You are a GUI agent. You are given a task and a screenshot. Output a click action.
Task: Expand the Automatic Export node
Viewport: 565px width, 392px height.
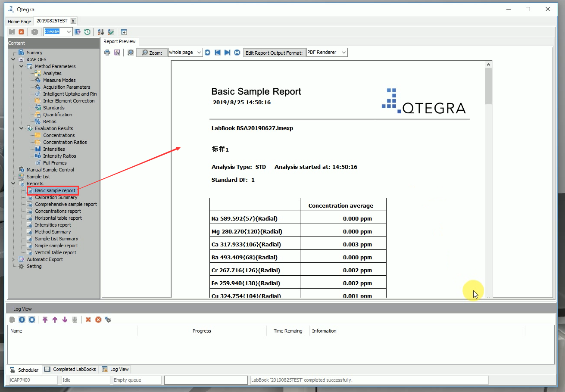(x=13, y=259)
